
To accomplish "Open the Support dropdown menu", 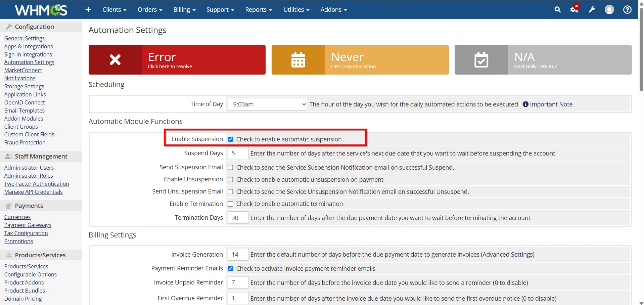I will [x=220, y=10].
